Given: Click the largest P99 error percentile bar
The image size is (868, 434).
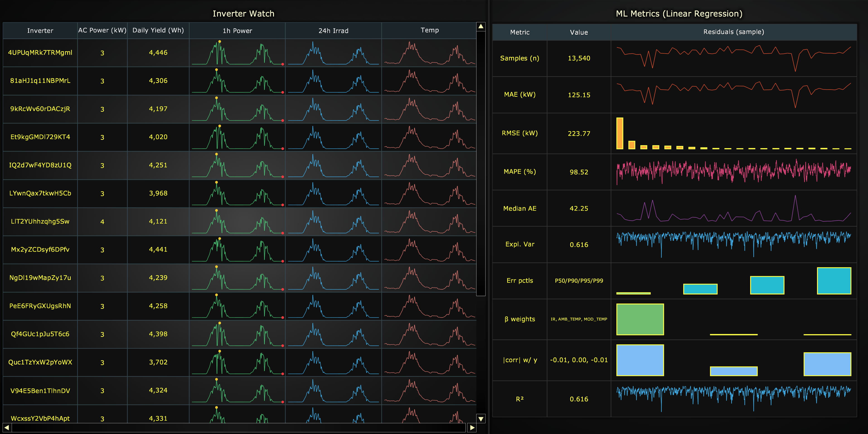Looking at the screenshot, I should tap(834, 280).
